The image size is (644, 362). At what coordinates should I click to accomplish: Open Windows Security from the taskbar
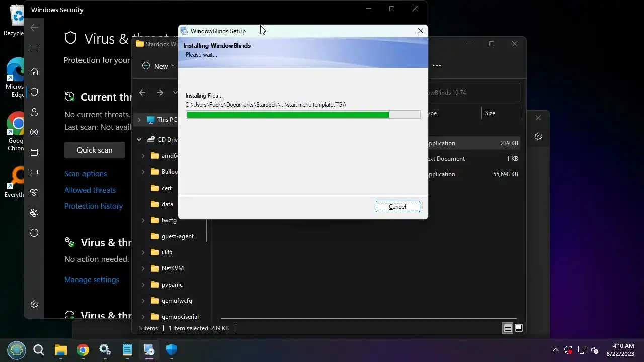pos(172,350)
